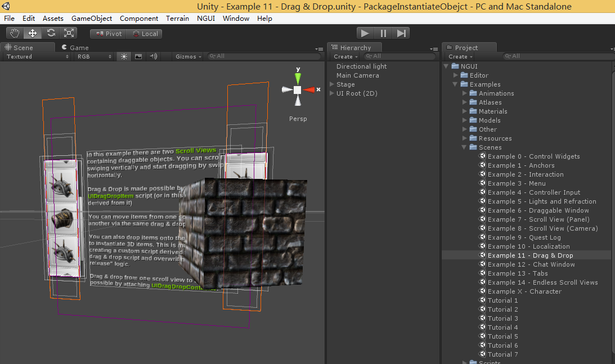Select Example X - Character scene
Viewport: 615px width, 364px height.
click(x=520, y=291)
